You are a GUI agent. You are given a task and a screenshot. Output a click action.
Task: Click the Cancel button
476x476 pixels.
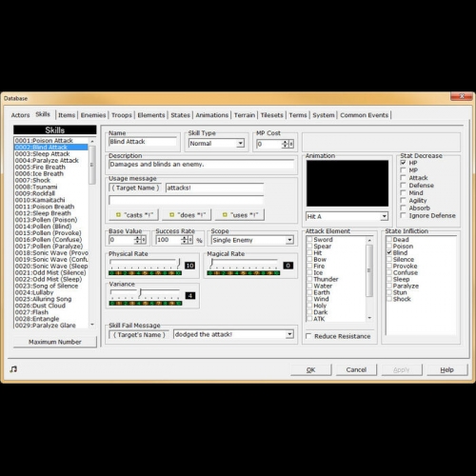[356, 369]
